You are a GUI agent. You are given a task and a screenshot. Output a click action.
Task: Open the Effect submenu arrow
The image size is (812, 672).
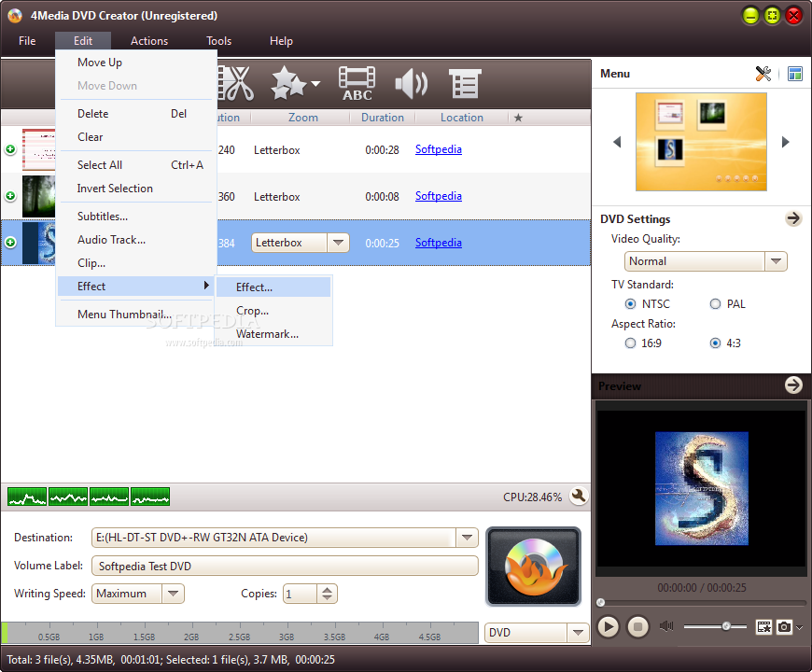206,286
